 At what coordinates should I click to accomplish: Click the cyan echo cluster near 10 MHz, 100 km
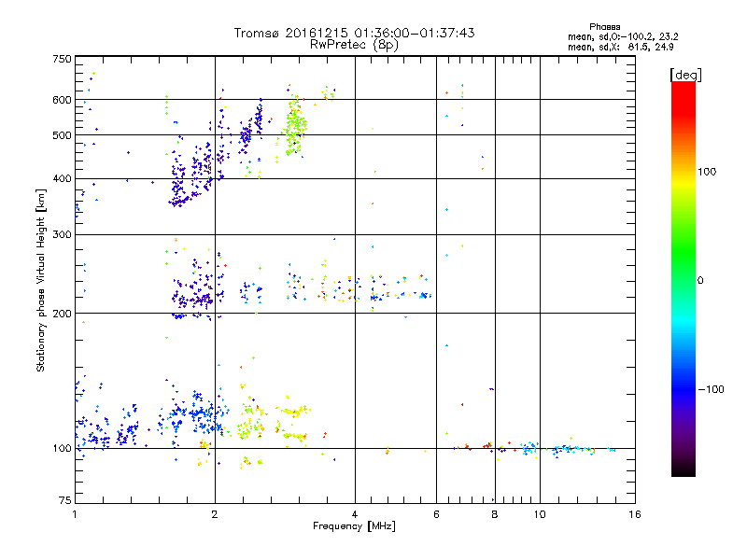click(529, 448)
